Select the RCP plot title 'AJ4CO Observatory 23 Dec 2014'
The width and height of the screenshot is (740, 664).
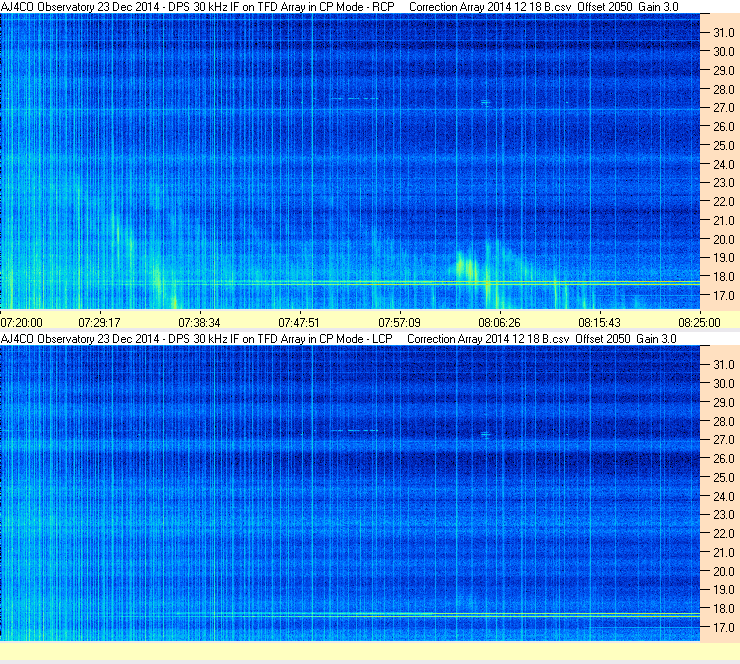(x=80, y=7)
